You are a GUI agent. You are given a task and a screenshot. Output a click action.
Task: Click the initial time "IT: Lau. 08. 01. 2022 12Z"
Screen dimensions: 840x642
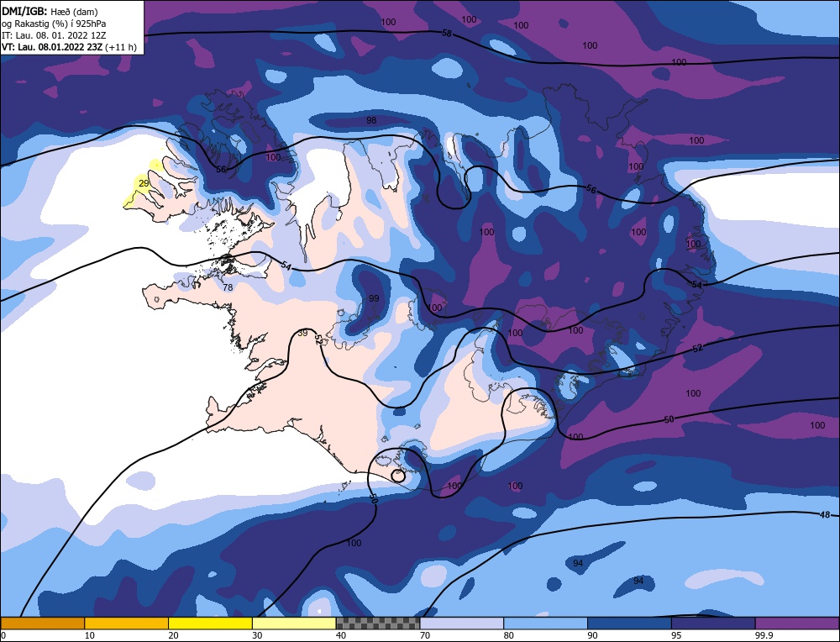pos(54,35)
